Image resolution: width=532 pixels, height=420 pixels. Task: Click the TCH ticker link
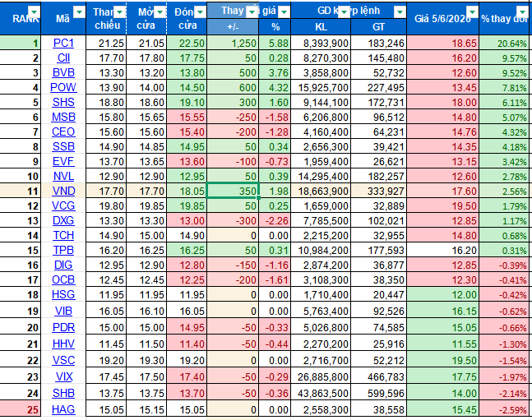click(63, 235)
